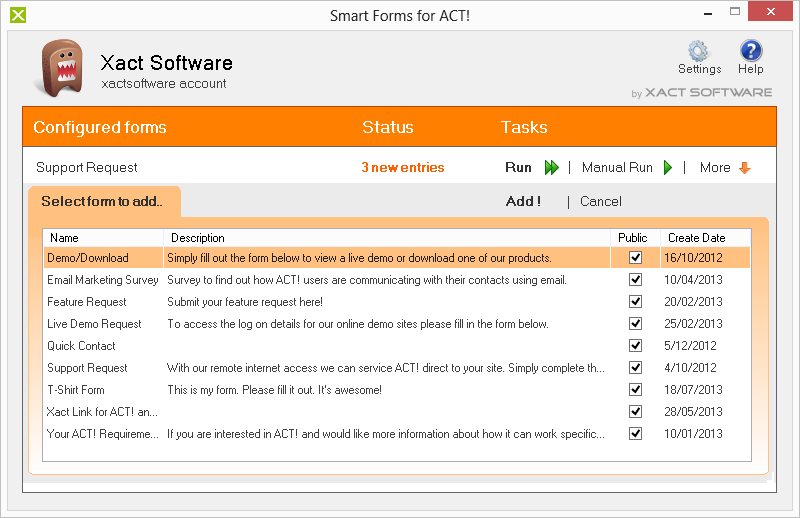This screenshot has width=800, height=518.
Task: Select Quick Contact form name
Action: pyautogui.click(x=81, y=346)
